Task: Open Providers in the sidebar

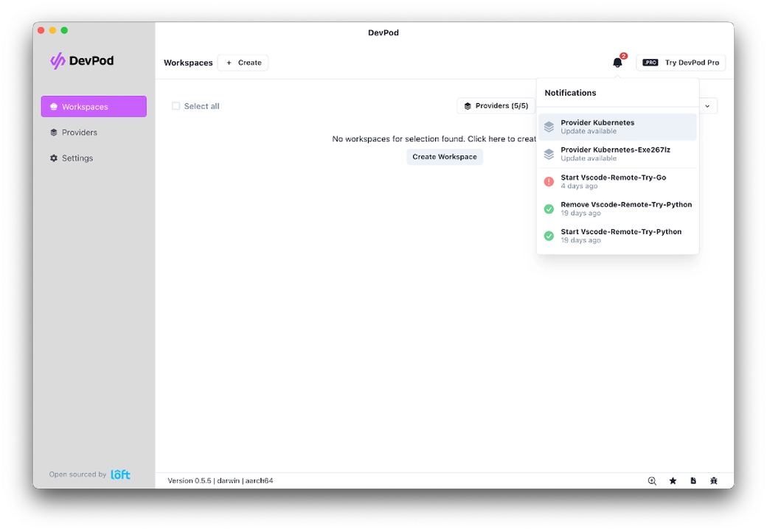Action: tap(94, 133)
